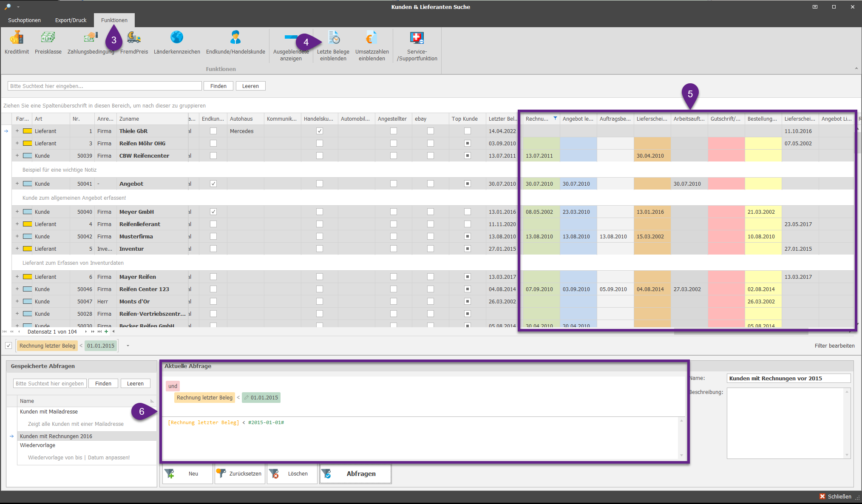Click Rechnung letzter Beleg field in Aktuelle Abfrage
The height and width of the screenshot is (504, 862).
tap(204, 397)
